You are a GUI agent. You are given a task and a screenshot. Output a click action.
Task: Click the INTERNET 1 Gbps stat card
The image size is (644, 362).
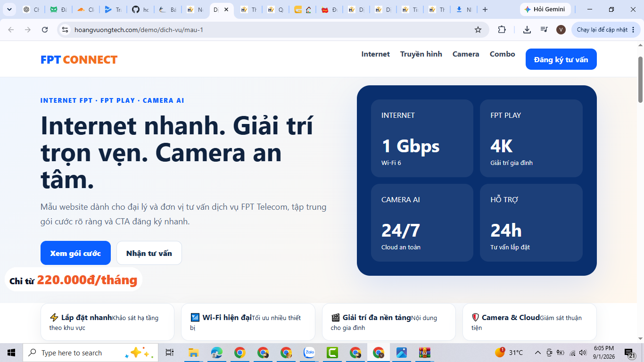pos(422,138)
